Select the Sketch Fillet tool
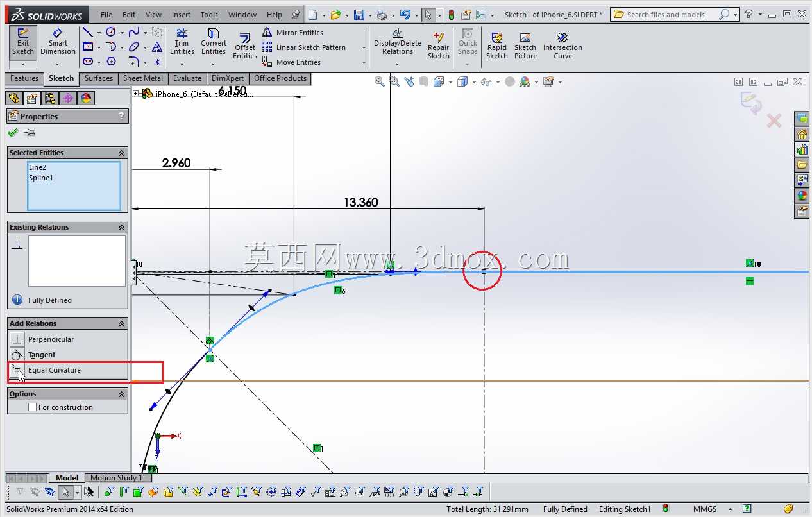Image resolution: width=812 pixels, height=517 pixels. tap(134, 62)
